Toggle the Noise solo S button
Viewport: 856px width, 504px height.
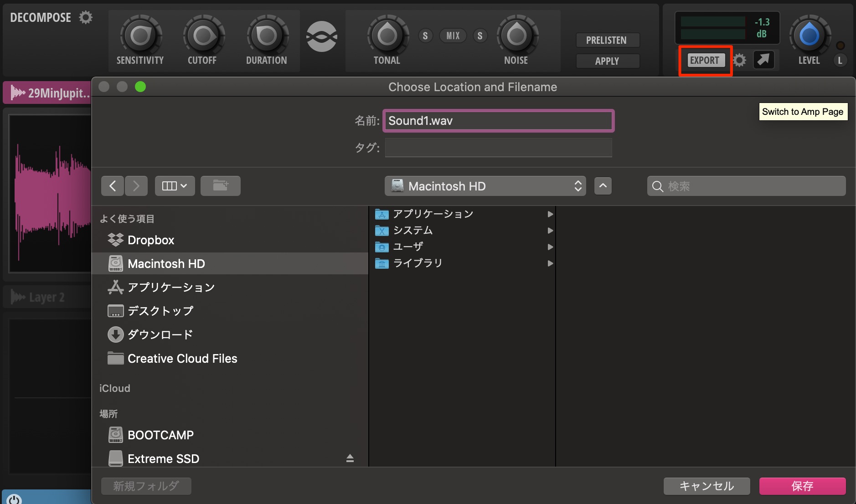click(480, 36)
